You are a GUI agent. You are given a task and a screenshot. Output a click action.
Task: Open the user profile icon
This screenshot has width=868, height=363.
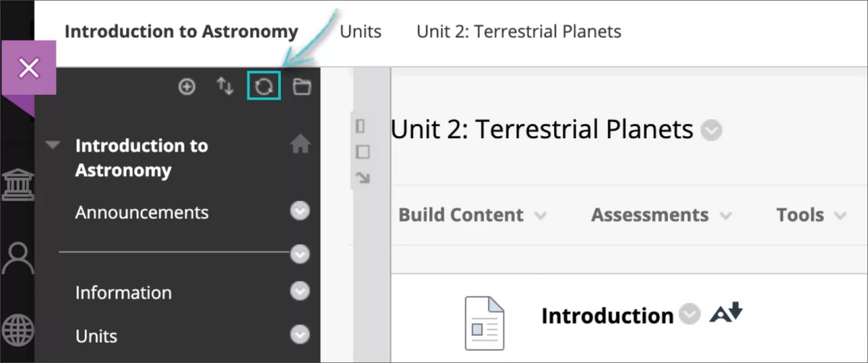tap(18, 258)
